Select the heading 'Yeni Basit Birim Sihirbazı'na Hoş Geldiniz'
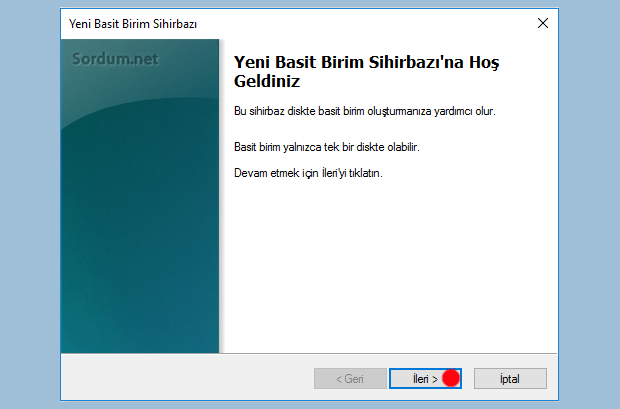Viewport: 620px width, 409px height. click(x=366, y=72)
